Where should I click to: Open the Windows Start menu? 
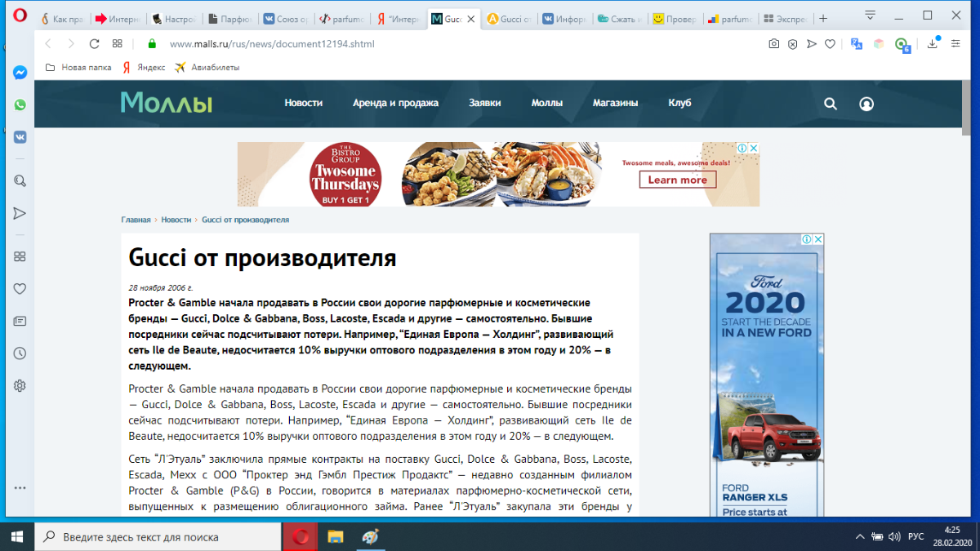[17, 537]
